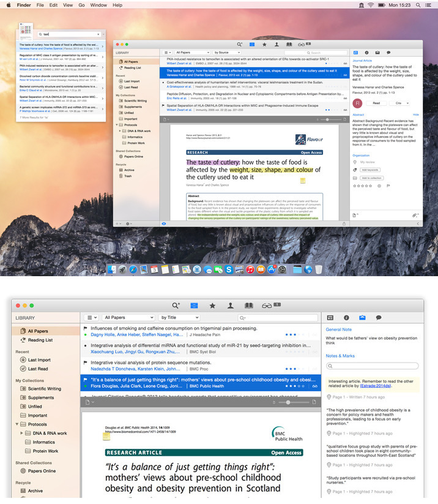The image size is (438, 504).
Task: Click the eye icon below the cutlery PDF
Action: pos(164,224)
